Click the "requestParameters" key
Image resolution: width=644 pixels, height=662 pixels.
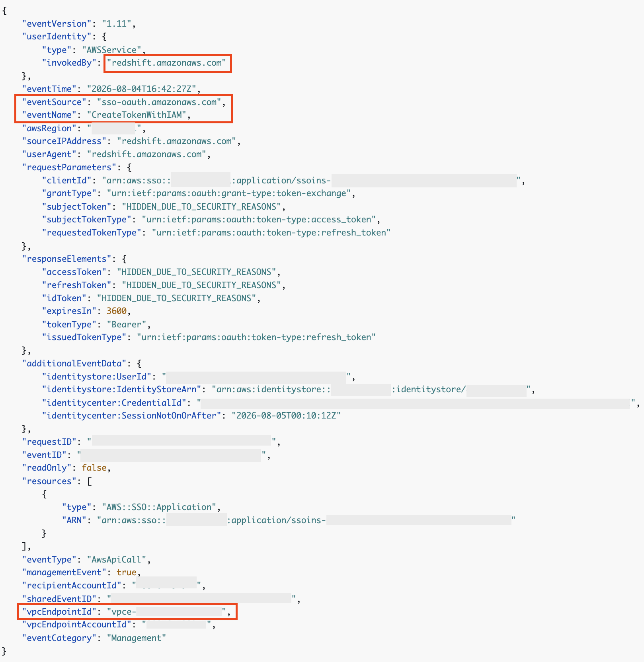click(x=69, y=167)
